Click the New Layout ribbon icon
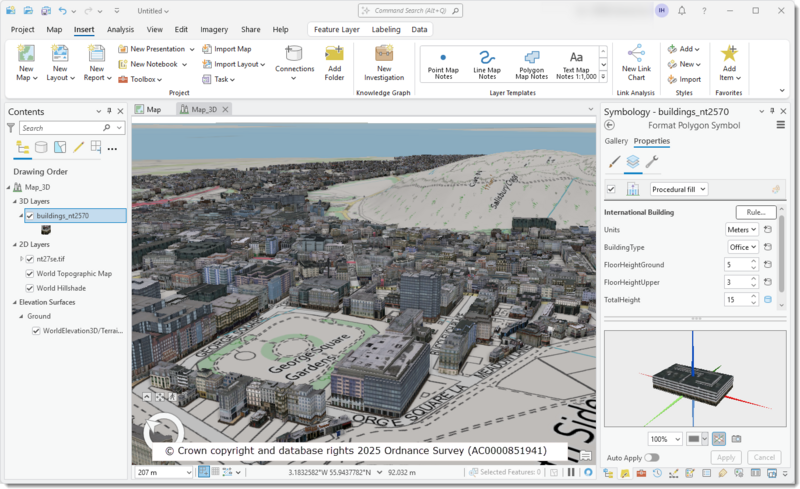 click(x=60, y=55)
